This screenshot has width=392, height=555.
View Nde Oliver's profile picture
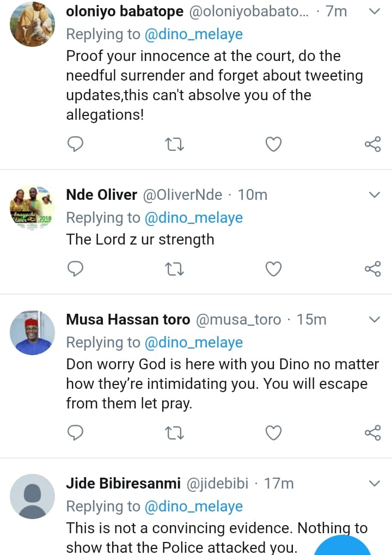[x=33, y=210]
